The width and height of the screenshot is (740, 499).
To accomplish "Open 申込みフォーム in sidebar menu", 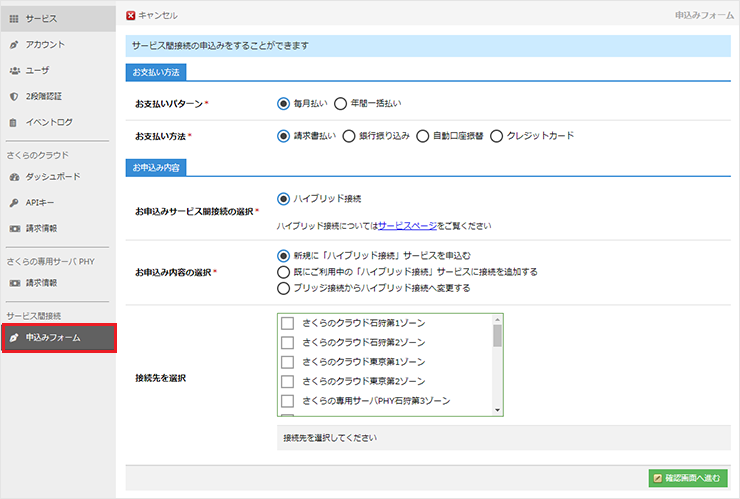I will [x=58, y=338].
